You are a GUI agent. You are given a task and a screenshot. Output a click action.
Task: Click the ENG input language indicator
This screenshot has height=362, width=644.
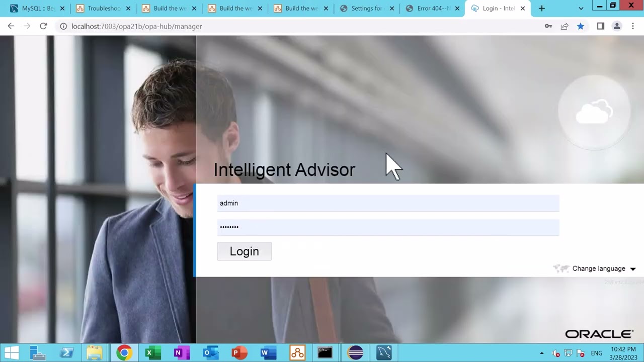pos(597,353)
